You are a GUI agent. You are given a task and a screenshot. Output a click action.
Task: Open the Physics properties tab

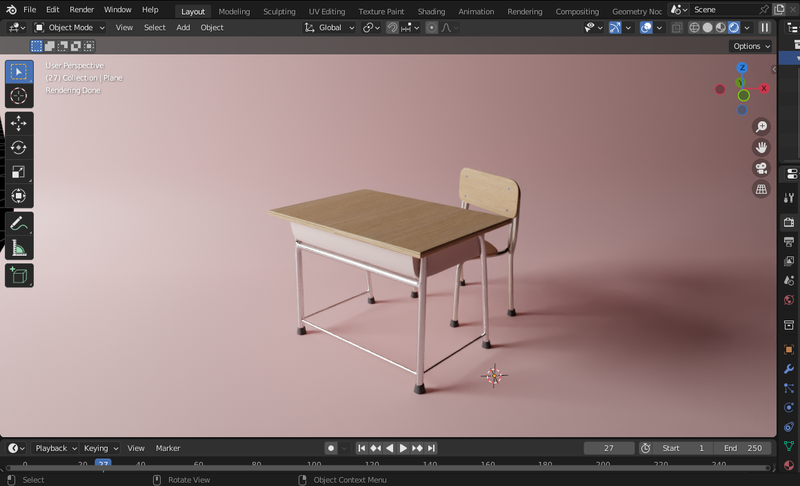[x=789, y=407]
